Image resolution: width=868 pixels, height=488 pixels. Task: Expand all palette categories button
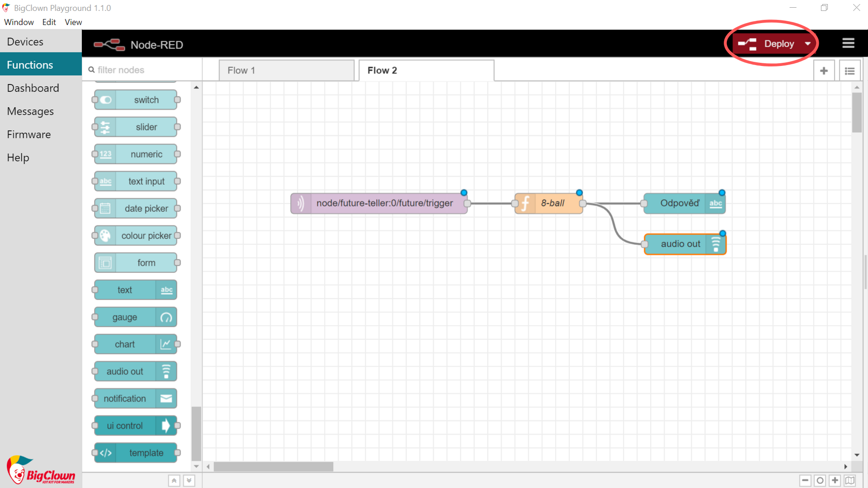(x=189, y=481)
